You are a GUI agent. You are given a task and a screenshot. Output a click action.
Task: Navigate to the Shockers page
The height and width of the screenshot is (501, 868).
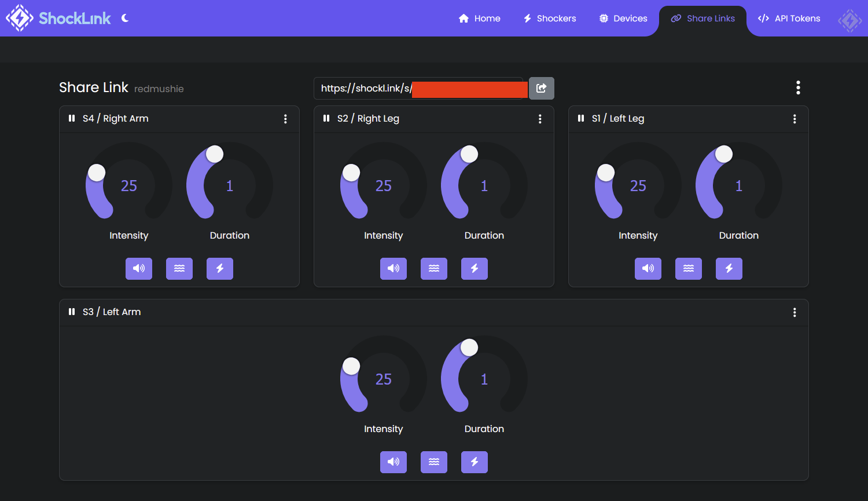pos(549,18)
